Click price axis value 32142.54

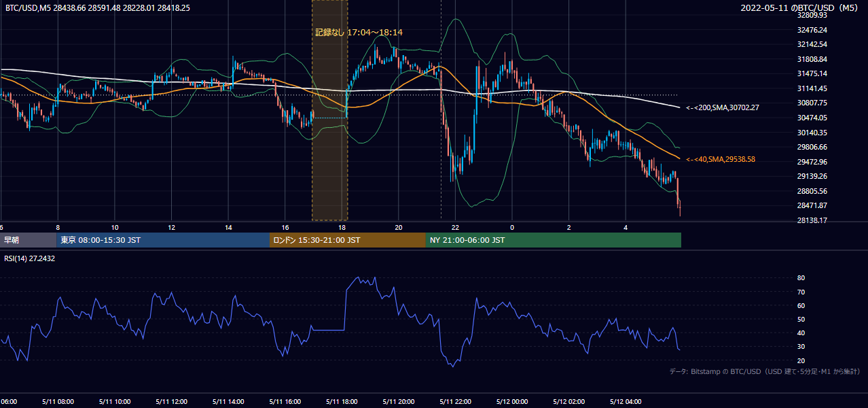click(x=812, y=44)
